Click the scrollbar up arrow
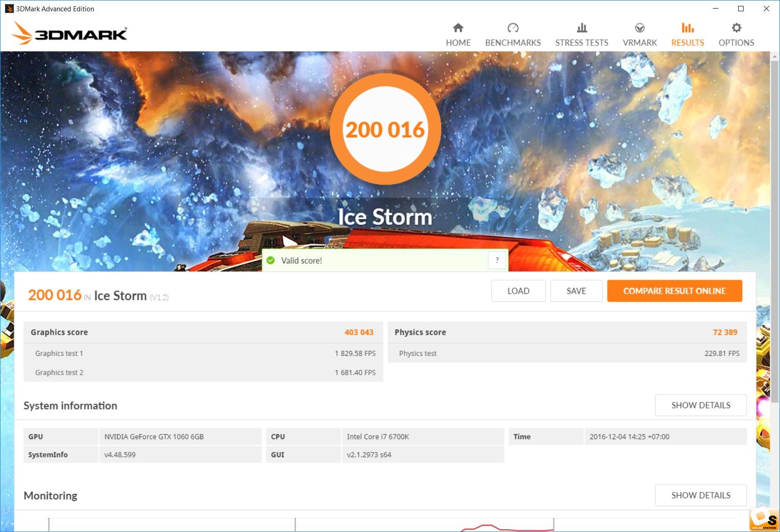 (775, 56)
